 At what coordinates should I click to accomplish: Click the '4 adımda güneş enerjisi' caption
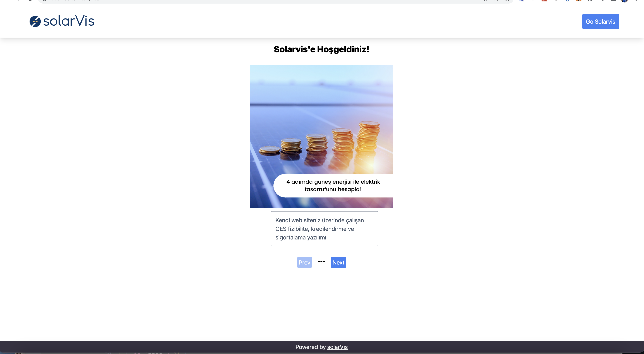[333, 185]
